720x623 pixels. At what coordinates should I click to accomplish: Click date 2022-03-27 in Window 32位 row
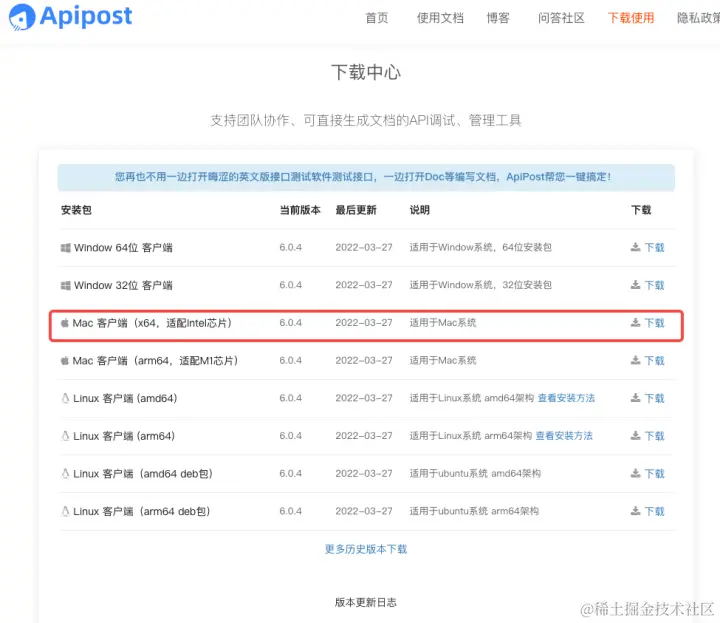(364, 285)
